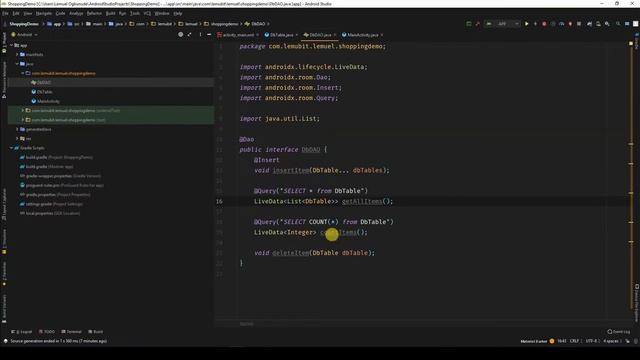Run the app with the green play button
The height and width of the screenshot is (360, 640).
527,24
